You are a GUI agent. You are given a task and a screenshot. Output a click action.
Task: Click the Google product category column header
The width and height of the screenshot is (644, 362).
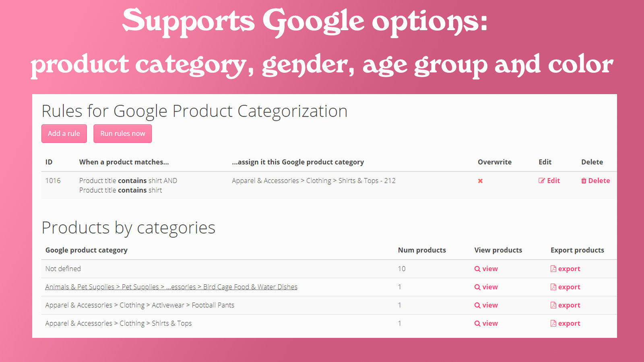tap(87, 250)
